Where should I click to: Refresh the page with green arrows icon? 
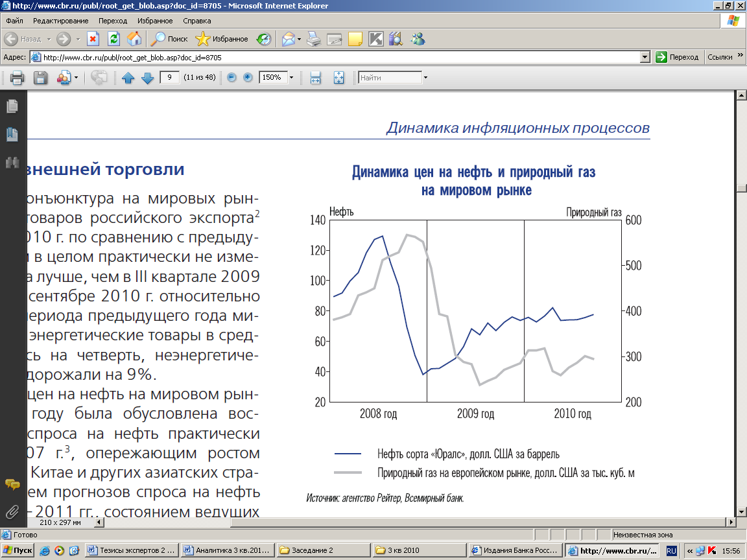point(113,39)
